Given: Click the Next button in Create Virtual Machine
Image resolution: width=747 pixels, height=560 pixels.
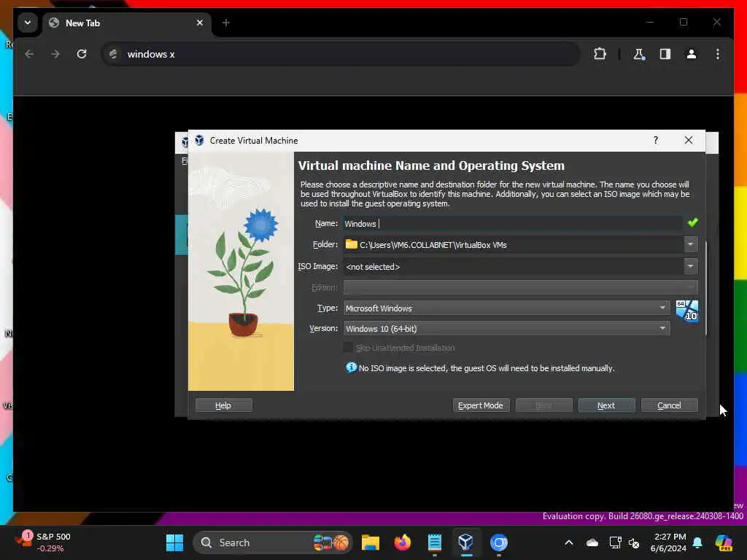Looking at the screenshot, I should point(606,405).
